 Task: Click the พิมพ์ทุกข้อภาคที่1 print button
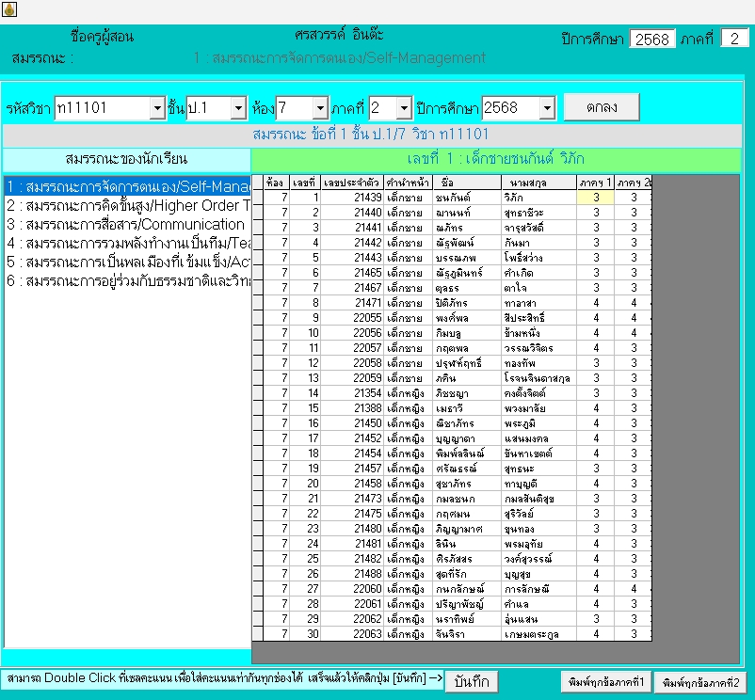point(604,681)
